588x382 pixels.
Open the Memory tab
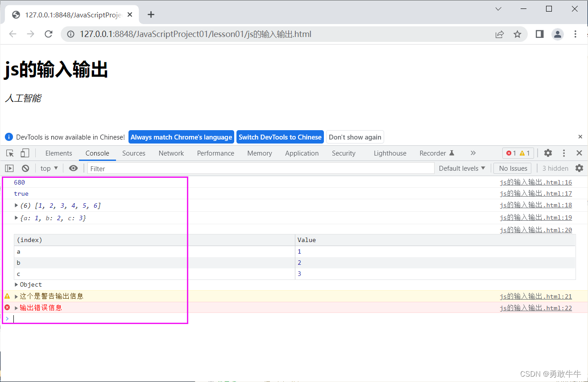(260, 153)
